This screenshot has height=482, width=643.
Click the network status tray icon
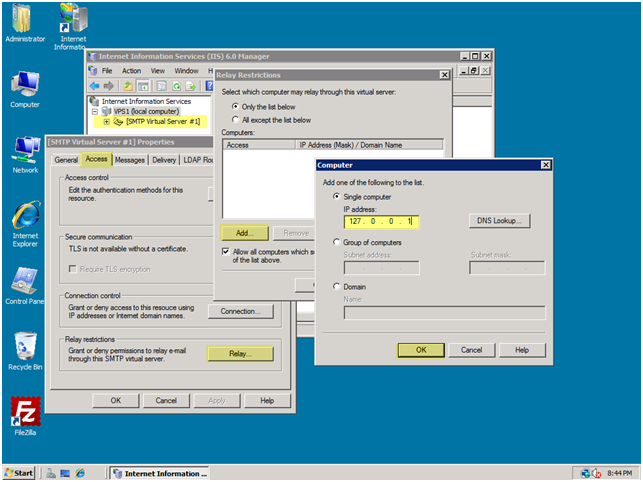585,474
